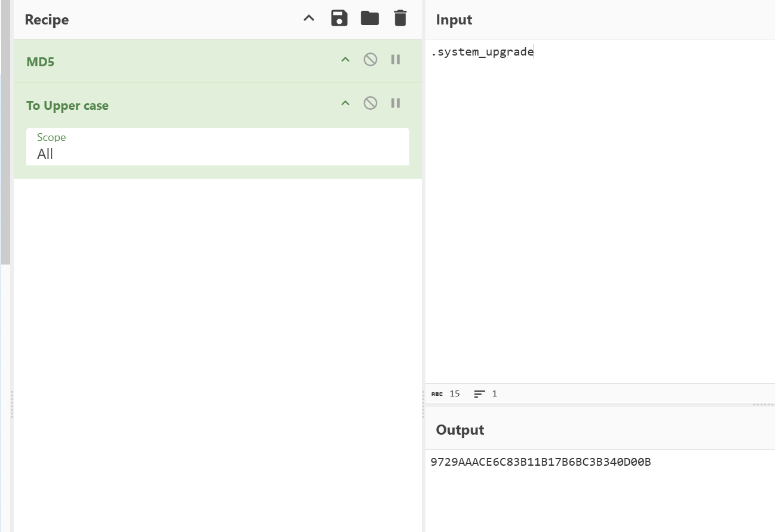Collapse the Recipe pane with the header chevron
The width and height of the screenshot is (775, 532).
[x=309, y=19]
